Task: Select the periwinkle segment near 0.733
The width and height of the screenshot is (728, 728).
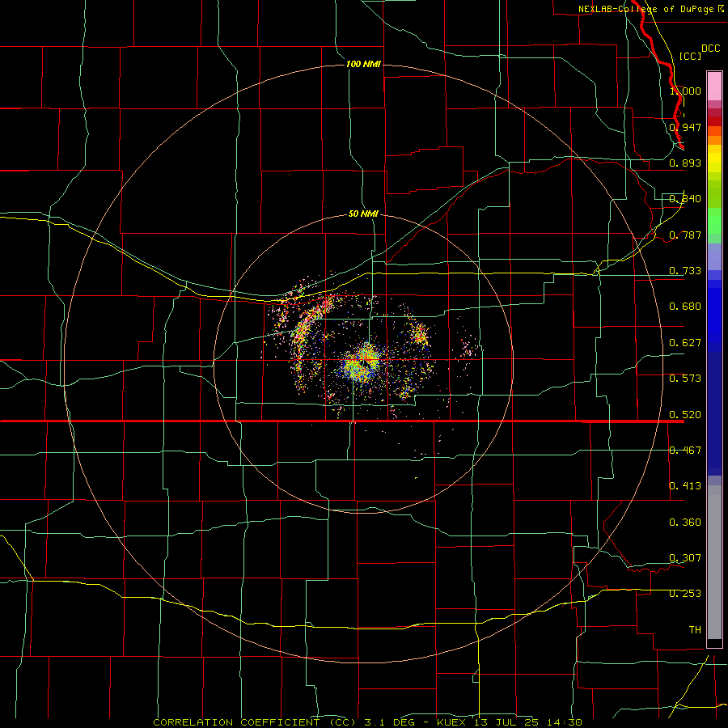Action: point(714,256)
